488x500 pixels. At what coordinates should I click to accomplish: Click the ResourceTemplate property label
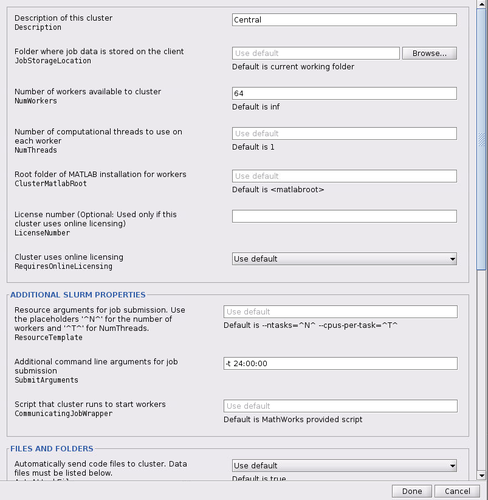(x=48, y=338)
